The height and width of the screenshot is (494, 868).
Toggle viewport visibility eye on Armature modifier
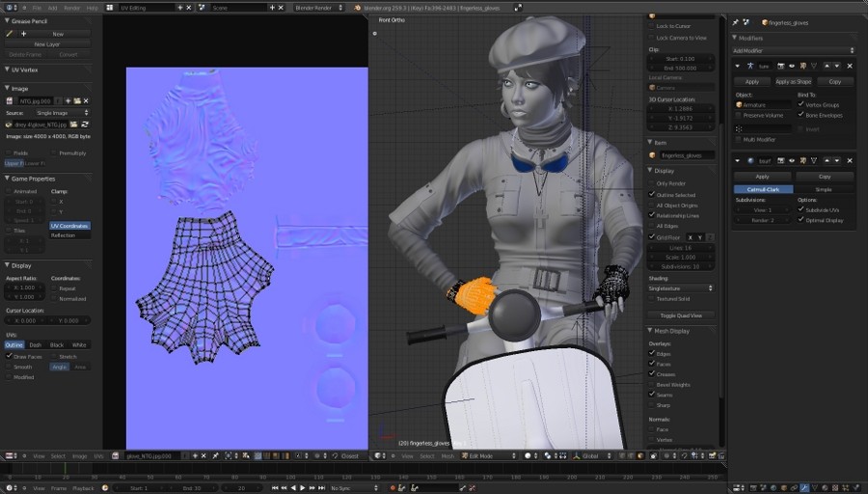tap(792, 66)
